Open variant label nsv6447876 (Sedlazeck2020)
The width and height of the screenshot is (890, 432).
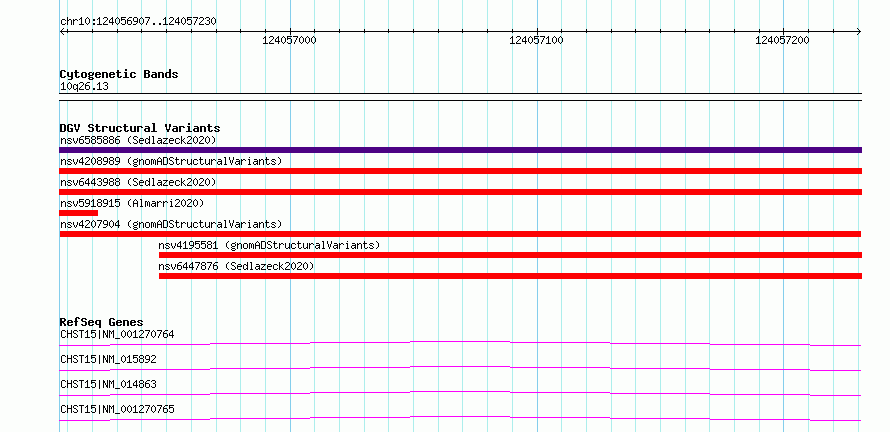(236, 266)
